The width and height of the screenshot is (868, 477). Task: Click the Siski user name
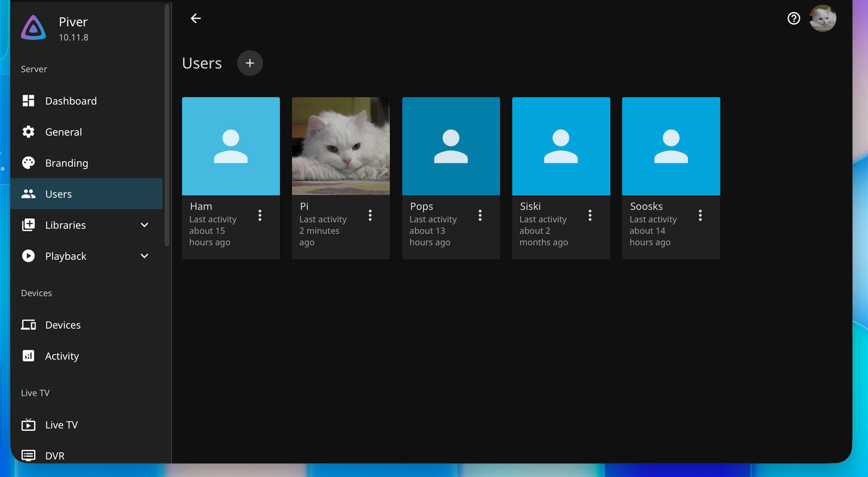[x=530, y=206]
